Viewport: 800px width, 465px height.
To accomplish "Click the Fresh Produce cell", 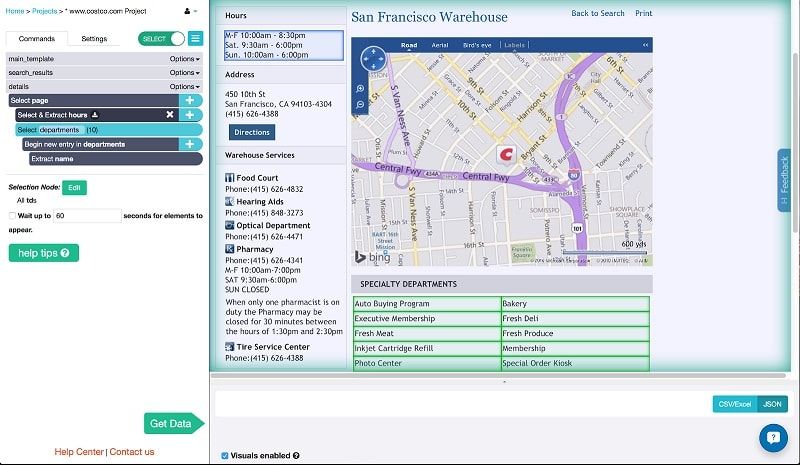I will click(576, 333).
